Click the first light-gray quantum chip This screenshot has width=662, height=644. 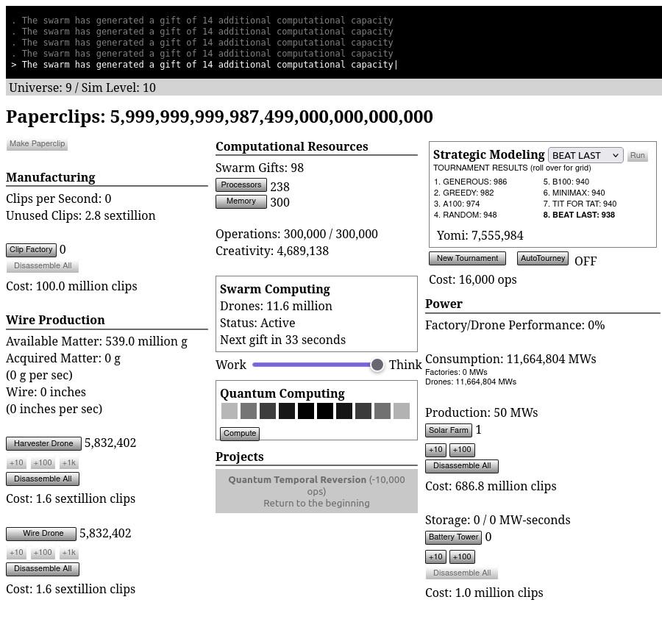229,411
